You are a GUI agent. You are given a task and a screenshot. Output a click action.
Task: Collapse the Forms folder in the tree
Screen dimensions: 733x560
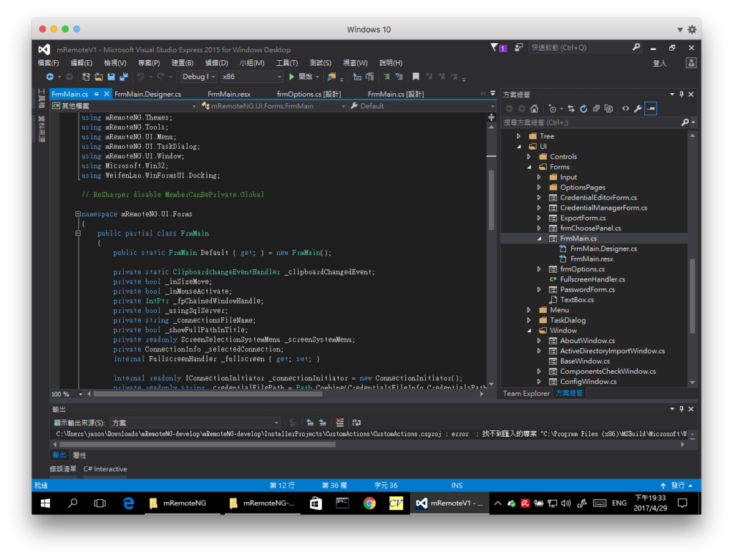[529, 167]
